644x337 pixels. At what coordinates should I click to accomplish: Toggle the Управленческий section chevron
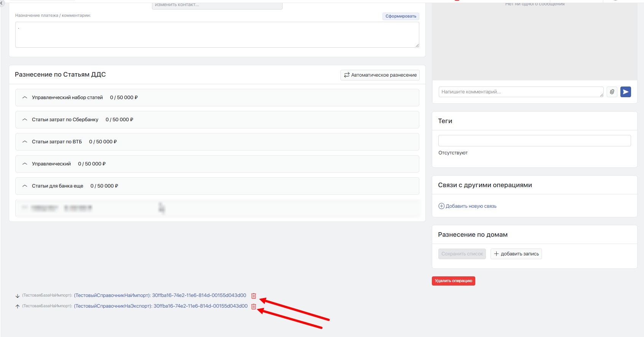tap(25, 164)
